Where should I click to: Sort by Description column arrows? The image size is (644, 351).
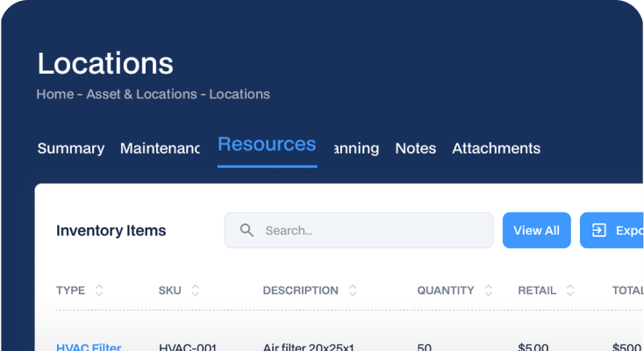[x=353, y=290]
